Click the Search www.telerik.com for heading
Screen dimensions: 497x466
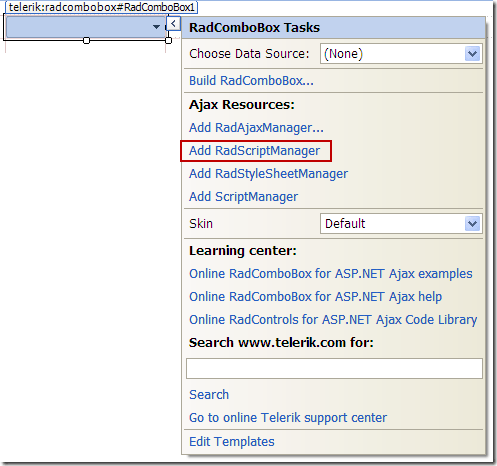[281, 343]
